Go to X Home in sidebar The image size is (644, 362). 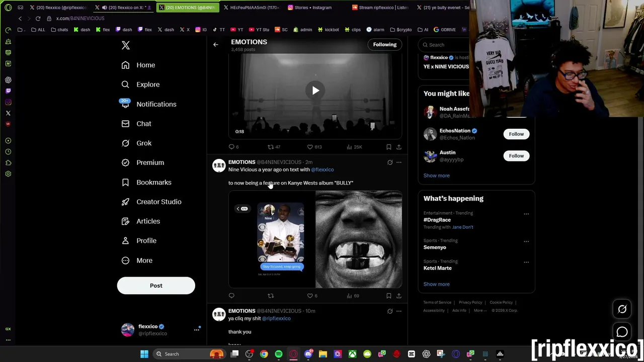pos(138,65)
